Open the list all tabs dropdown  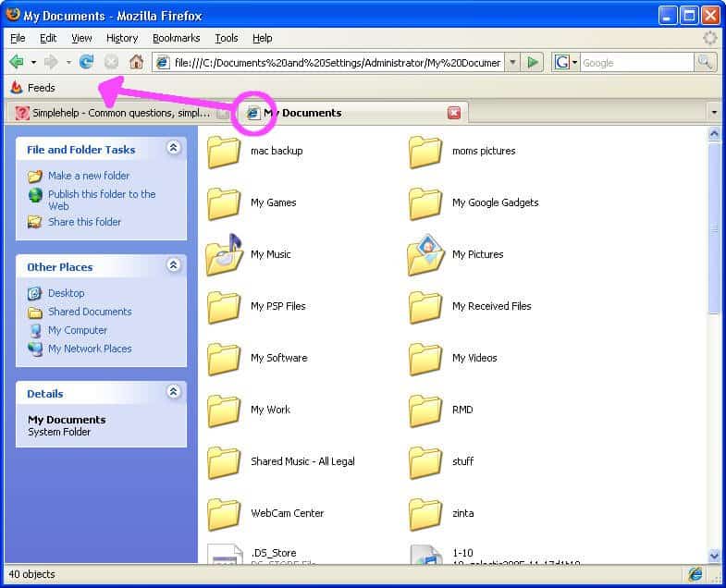[714, 113]
